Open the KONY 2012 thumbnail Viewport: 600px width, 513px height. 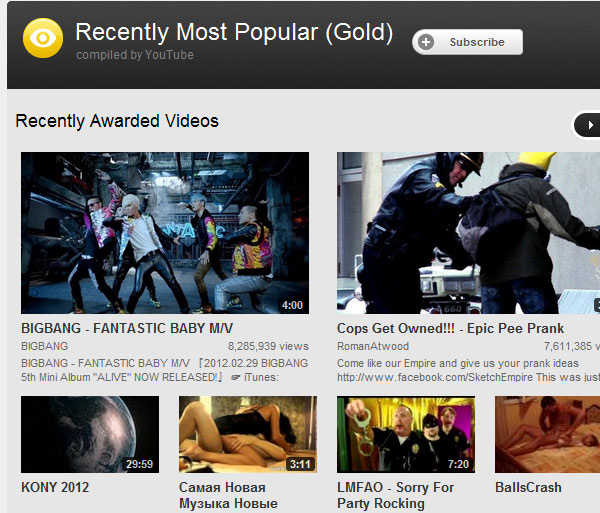[x=90, y=434]
